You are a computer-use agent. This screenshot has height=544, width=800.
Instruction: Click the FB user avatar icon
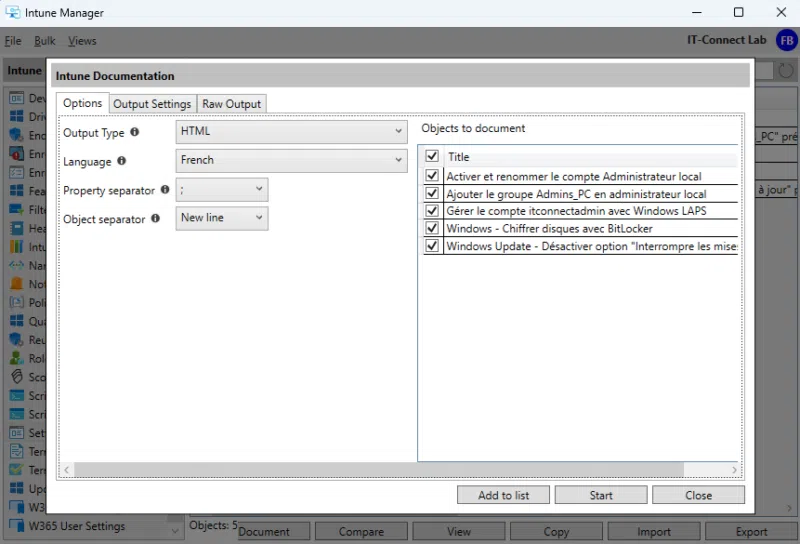pos(785,41)
